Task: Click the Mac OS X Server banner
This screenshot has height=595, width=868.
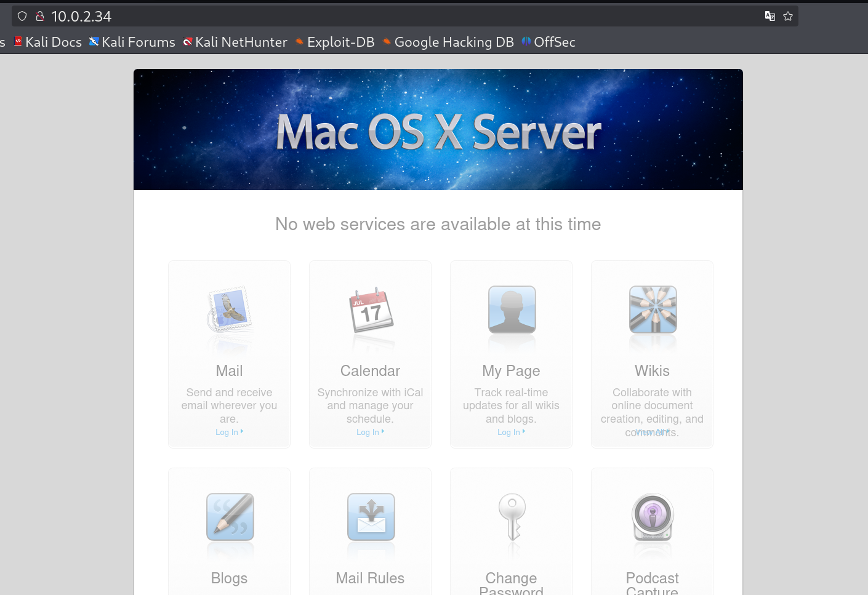Action: point(438,129)
